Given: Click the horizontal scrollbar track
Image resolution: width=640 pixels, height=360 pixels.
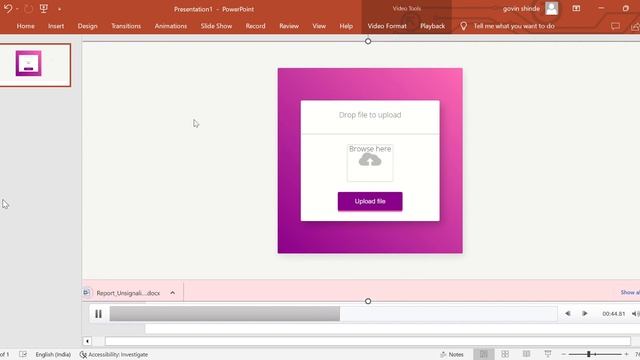Looking at the screenshot, I should tap(367, 341).
